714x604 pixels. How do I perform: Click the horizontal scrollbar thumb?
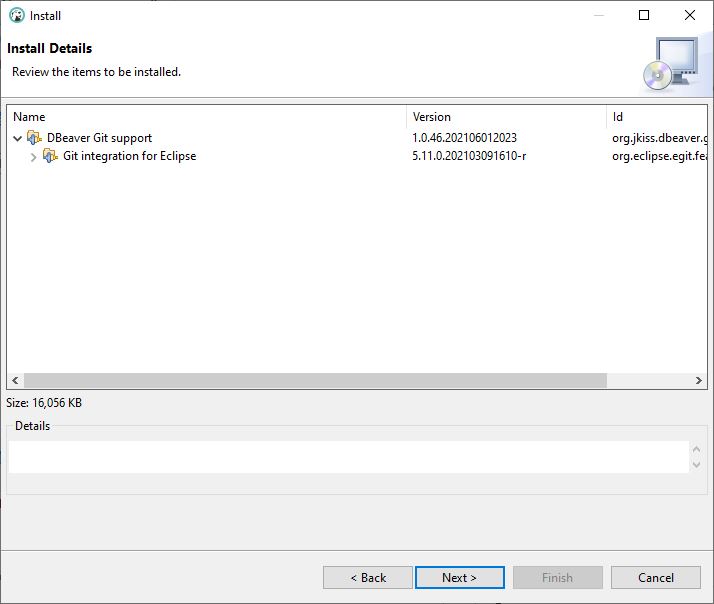[x=315, y=380]
